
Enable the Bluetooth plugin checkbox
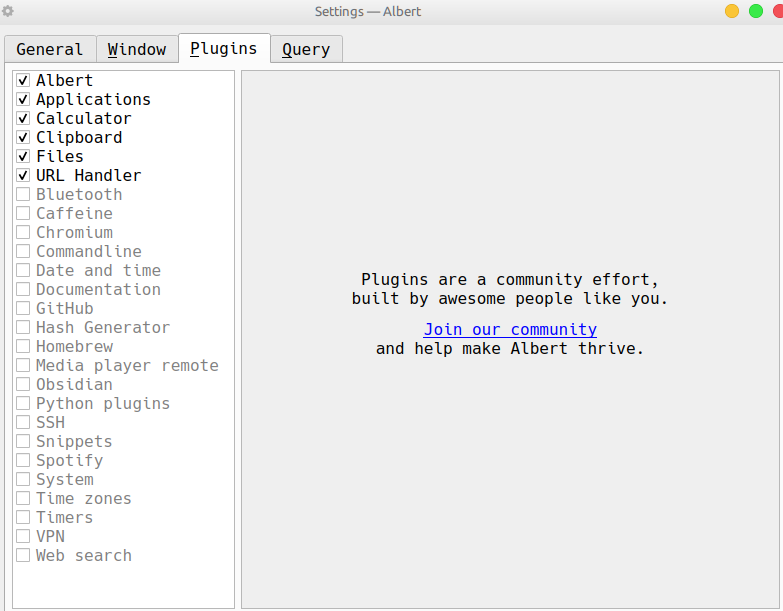pos(23,194)
